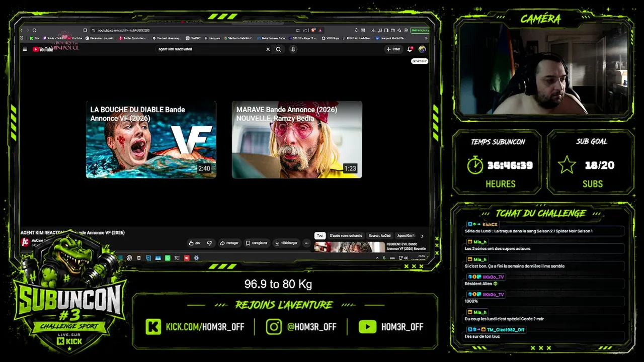Open the settings gear taskbar icon

[x=196, y=258]
